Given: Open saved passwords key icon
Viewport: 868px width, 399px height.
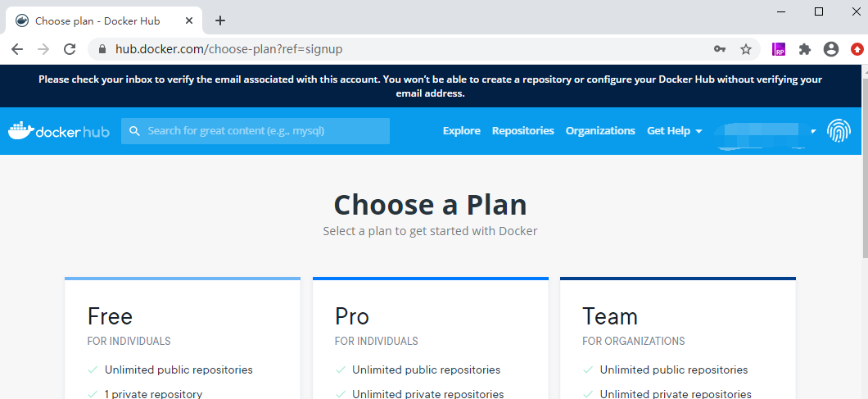Looking at the screenshot, I should pos(720,49).
